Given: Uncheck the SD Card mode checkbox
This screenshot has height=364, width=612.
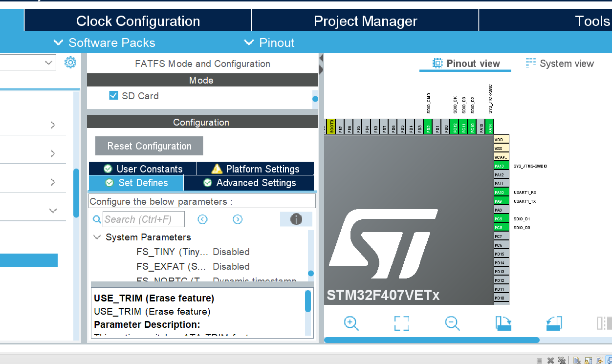Looking at the screenshot, I should 113,95.
